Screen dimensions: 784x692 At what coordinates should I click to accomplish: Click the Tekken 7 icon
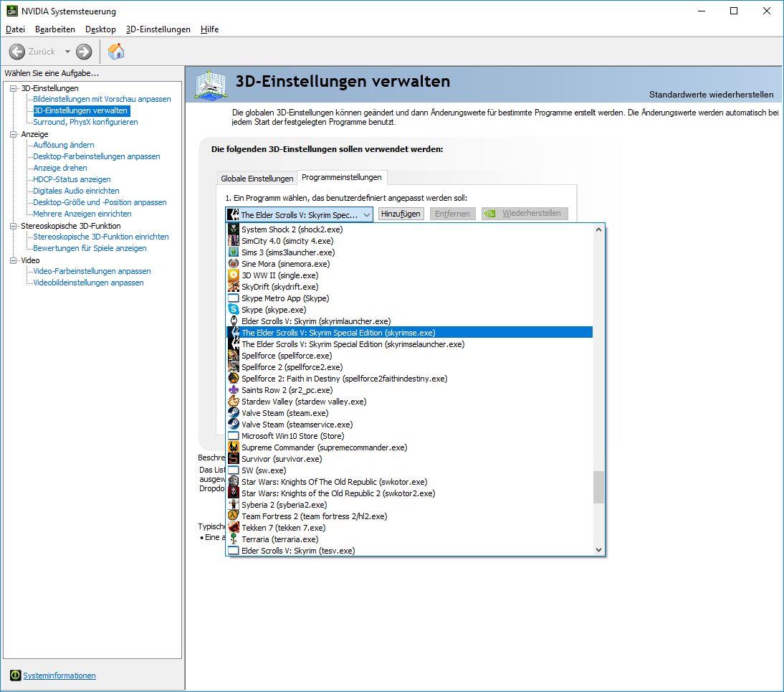pos(234,528)
